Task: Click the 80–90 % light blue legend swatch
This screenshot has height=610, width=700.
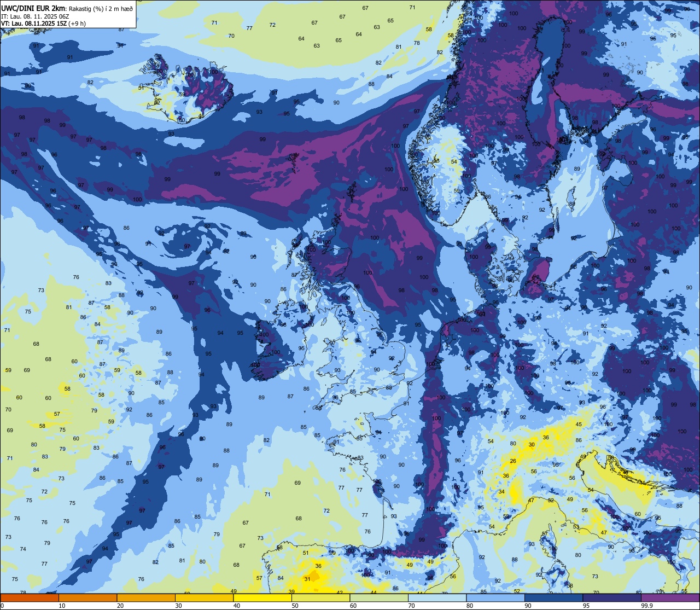Action: point(495,598)
